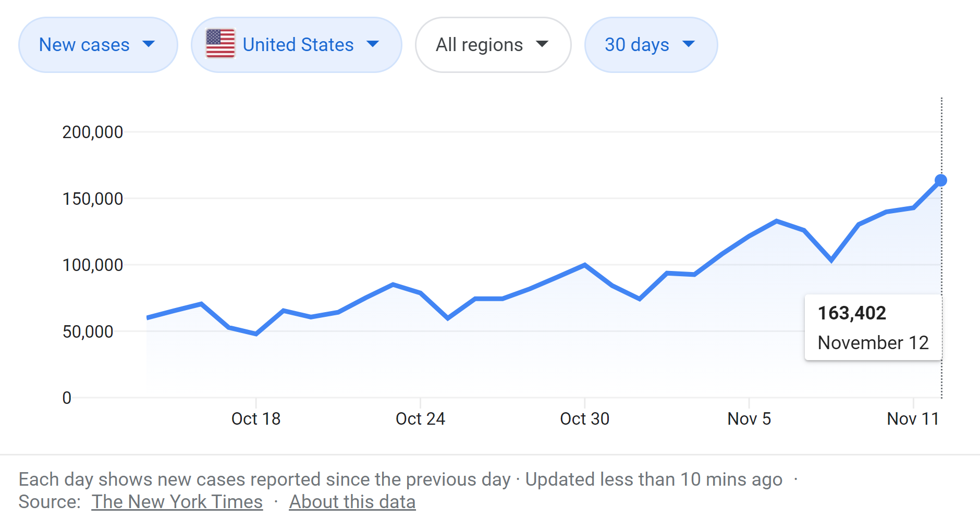Click the 163,402 tooltip box
Viewport: 980px width, 518px height.
[873, 327]
